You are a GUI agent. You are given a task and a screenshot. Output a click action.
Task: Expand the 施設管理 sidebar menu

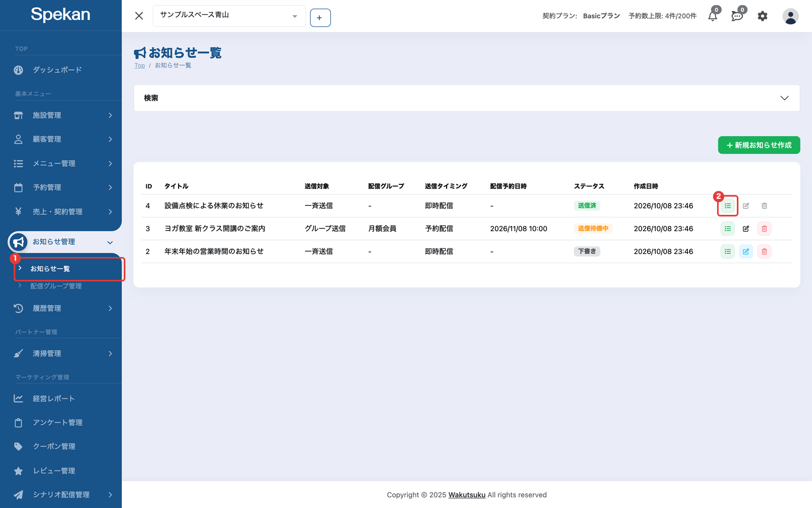tap(61, 115)
